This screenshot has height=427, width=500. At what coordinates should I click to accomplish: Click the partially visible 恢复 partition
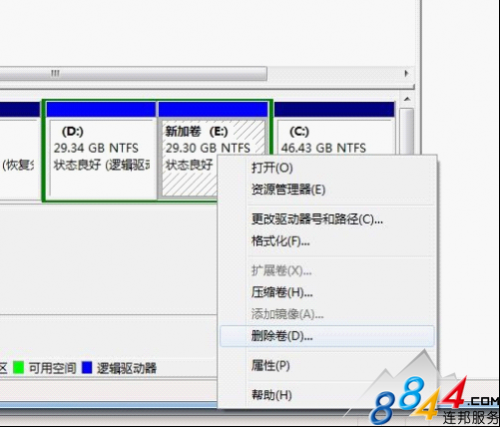click(19, 151)
